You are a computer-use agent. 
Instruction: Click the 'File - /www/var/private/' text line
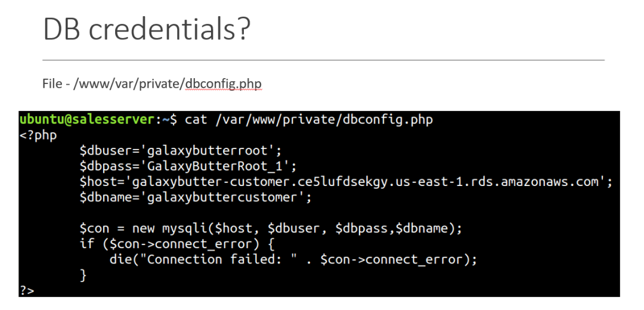tap(113, 84)
